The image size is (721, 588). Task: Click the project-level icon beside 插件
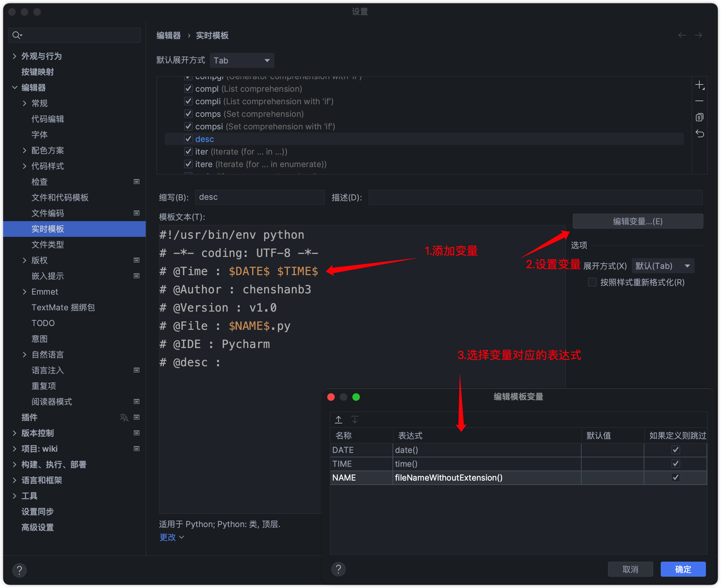[x=137, y=417]
